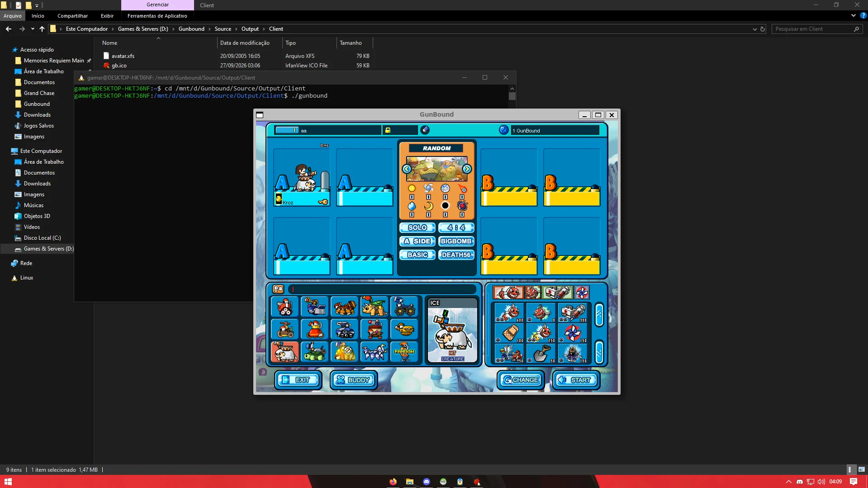Pick the Random mobile option
The height and width of the screenshot is (488, 868).
point(404,351)
